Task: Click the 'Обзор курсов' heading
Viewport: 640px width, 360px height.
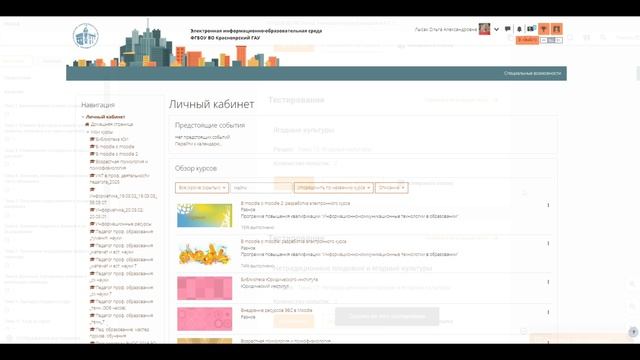Action: pyautogui.click(x=196, y=168)
